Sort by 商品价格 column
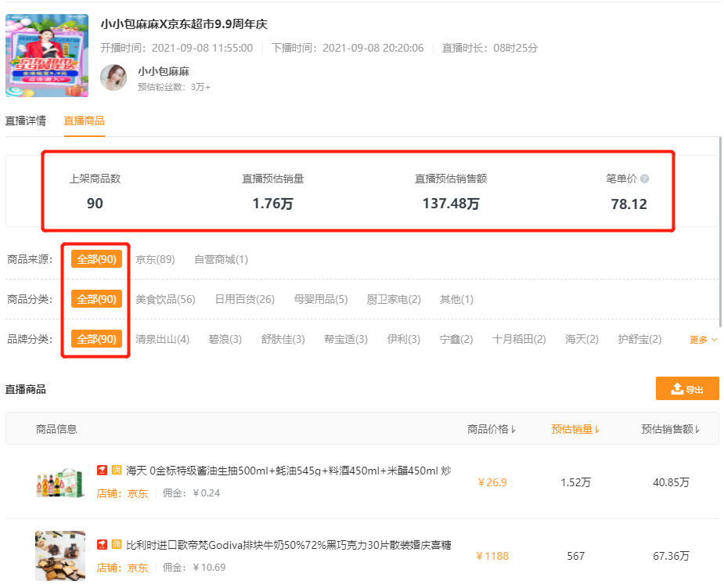 492,429
